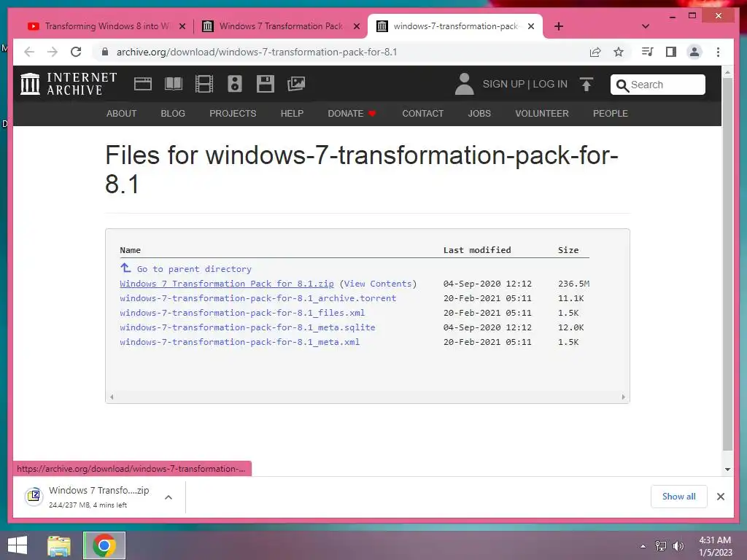Open the PEOPLE menu item
The width and height of the screenshot is (747, 560).
(x=611, y=113)
